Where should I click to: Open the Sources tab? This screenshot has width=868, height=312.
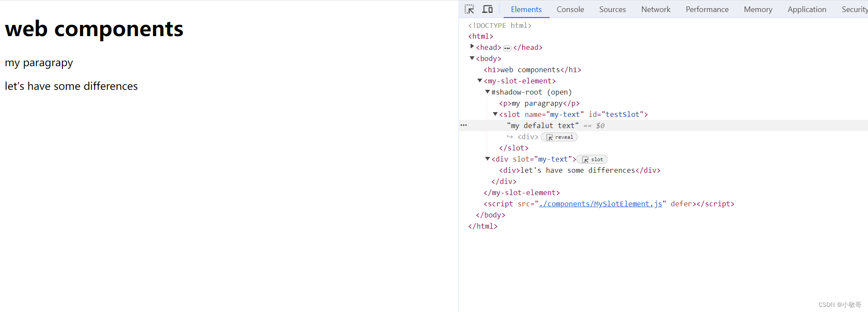pos(613,9)
